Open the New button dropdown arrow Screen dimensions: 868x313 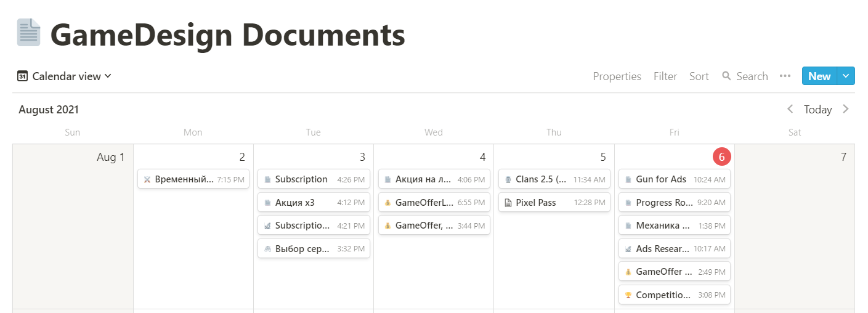pyautogui.click(x=846, y=76)
